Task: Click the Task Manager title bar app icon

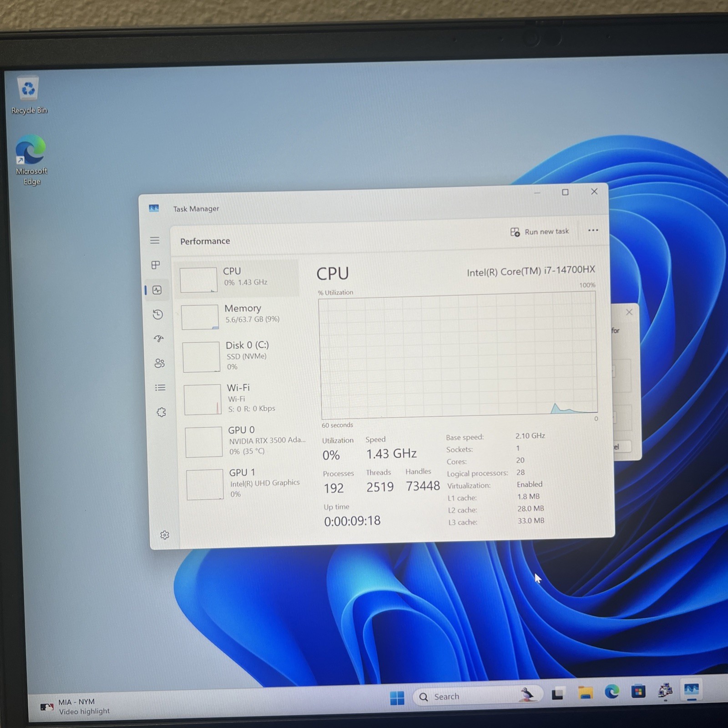Action: 154,208
